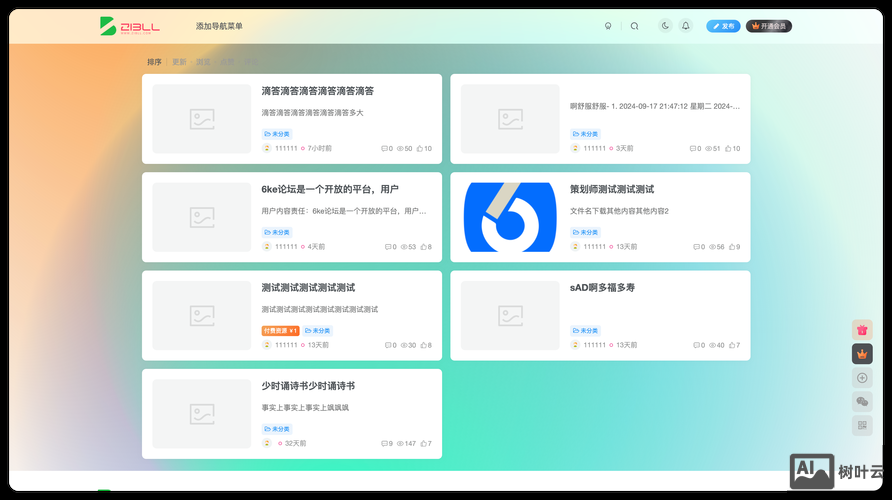
Task: Show the floating QR code icon
Action: click(x=862, y=425)
